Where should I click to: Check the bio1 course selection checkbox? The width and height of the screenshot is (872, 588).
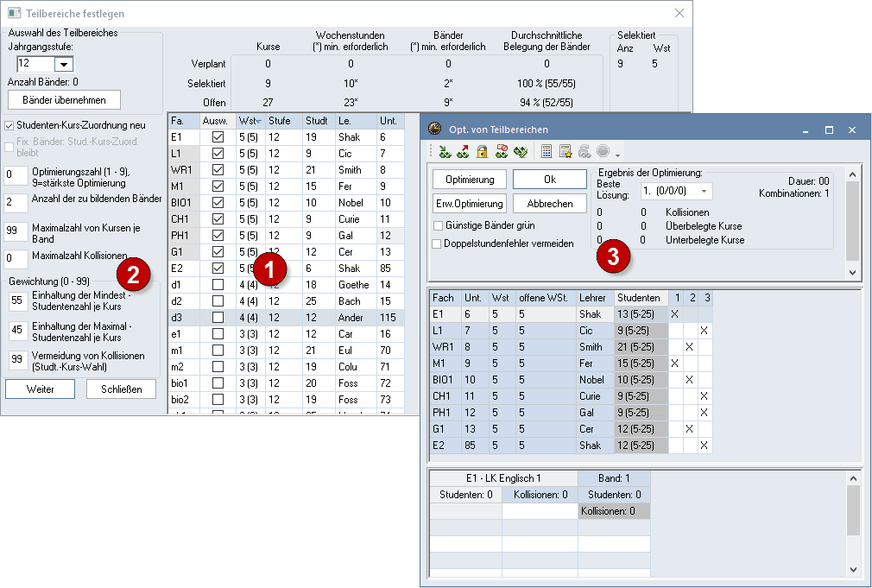[218, 383]
